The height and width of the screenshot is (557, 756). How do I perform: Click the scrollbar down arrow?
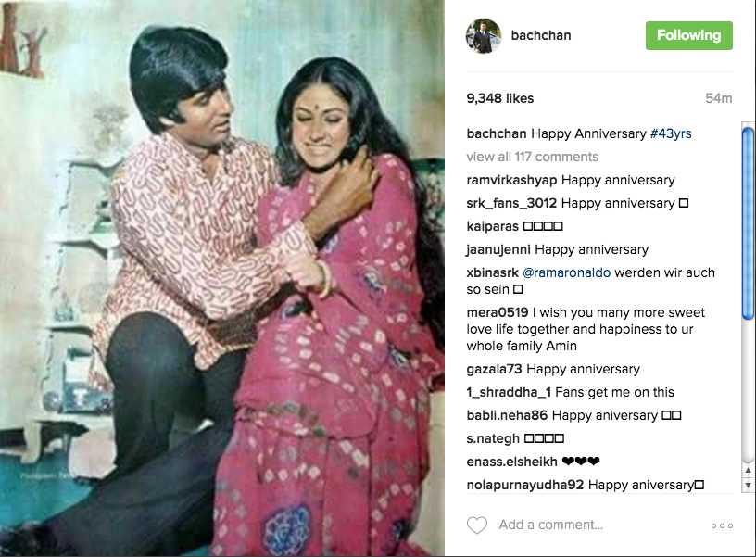(x=748, y=485)
